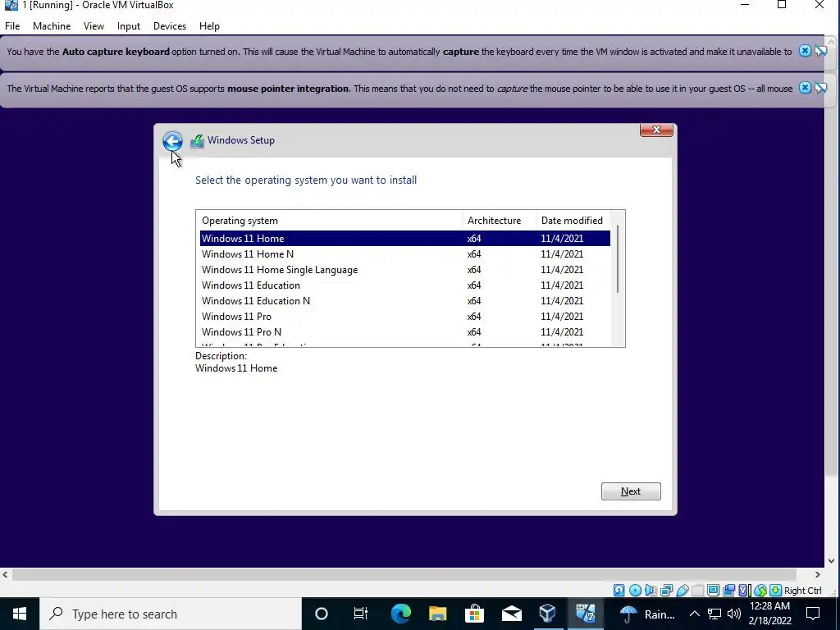This screenshot has width=840, height=630.
Task: Select Windows 11 Education N
Action: [405, 300]
